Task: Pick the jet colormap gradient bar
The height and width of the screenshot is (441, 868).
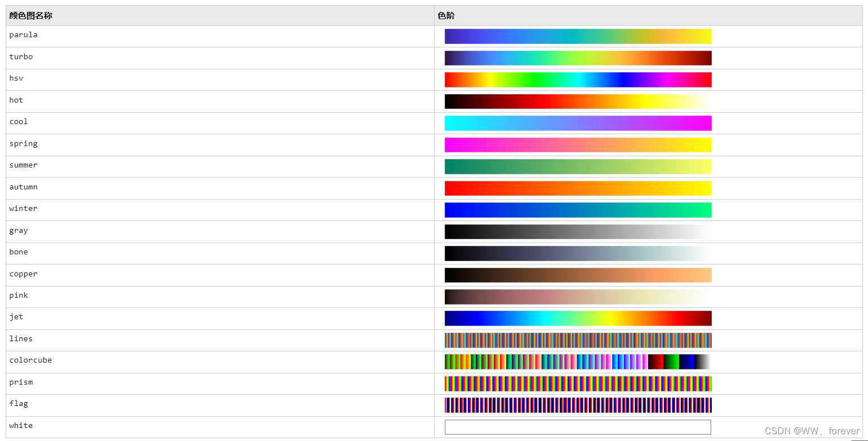Action: 578,318
